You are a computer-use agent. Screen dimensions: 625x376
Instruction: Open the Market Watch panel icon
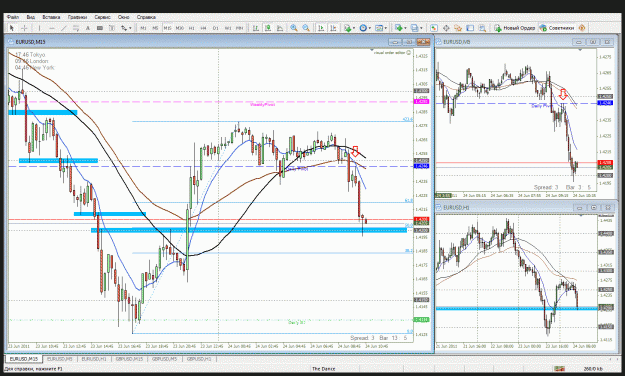click(x=434, y=28)
